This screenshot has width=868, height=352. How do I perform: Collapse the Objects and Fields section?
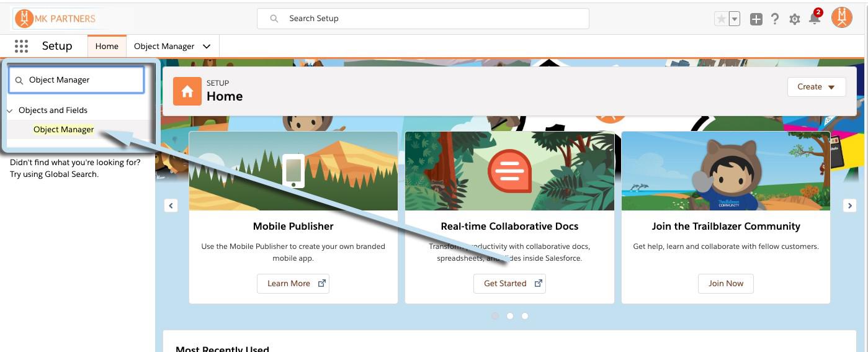point(10,111)
